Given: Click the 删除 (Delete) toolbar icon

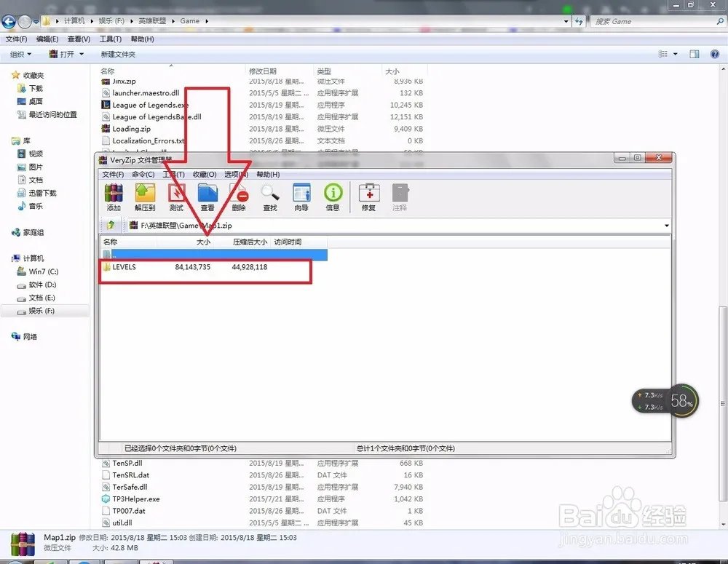Looking at the screenshot, I should pyautogui.click(x=239, y=197).
